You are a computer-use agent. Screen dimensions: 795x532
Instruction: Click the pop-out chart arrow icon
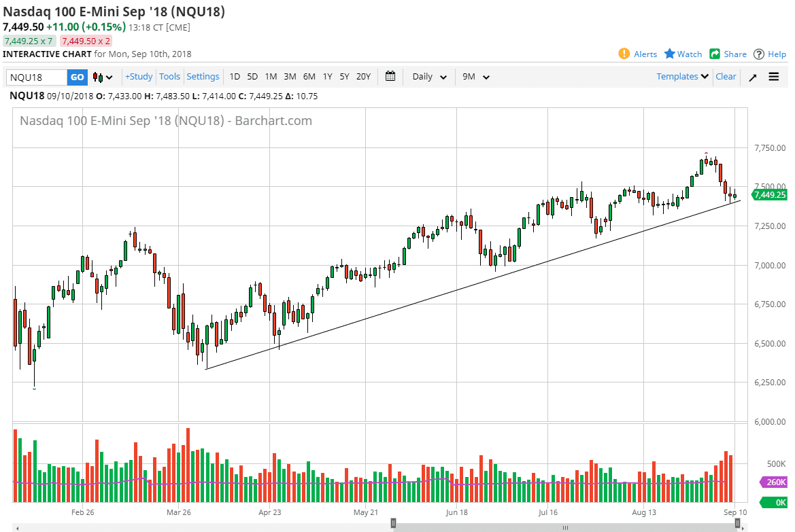tap(752, 77)
